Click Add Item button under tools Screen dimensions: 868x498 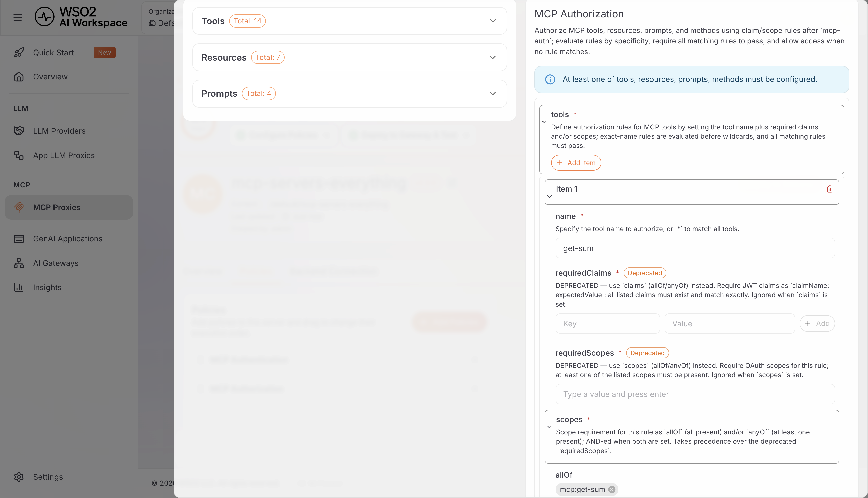pos(576,163)
